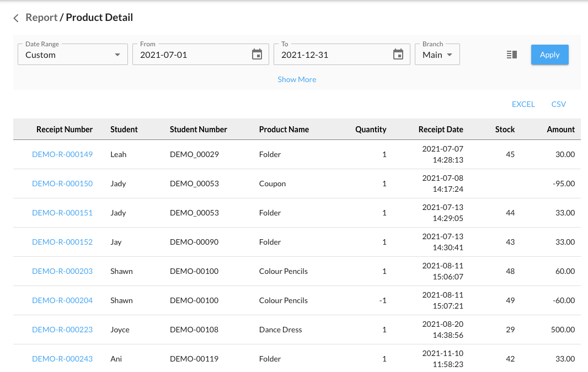Expand filters with Show More
This screenshot has width=588, height=372.
(x=297, y=79)
